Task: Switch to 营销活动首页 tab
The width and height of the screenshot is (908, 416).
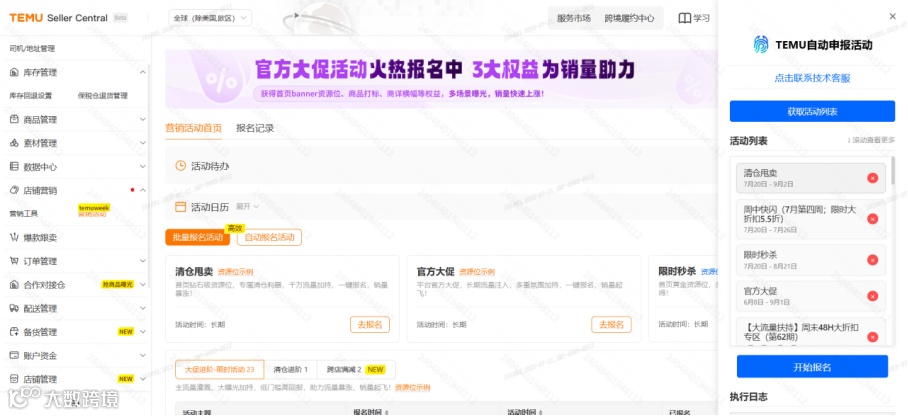Action: click(193, 128)
